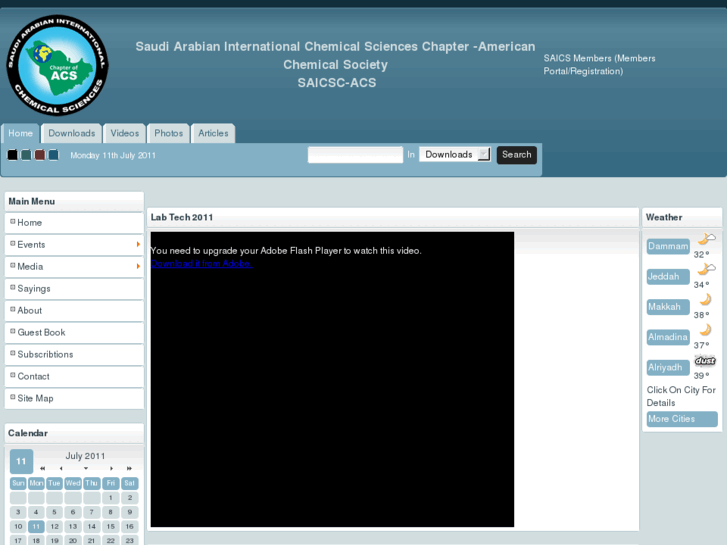Select July 10 in the calendar
The image size is (727, 545).
point(18,526)
